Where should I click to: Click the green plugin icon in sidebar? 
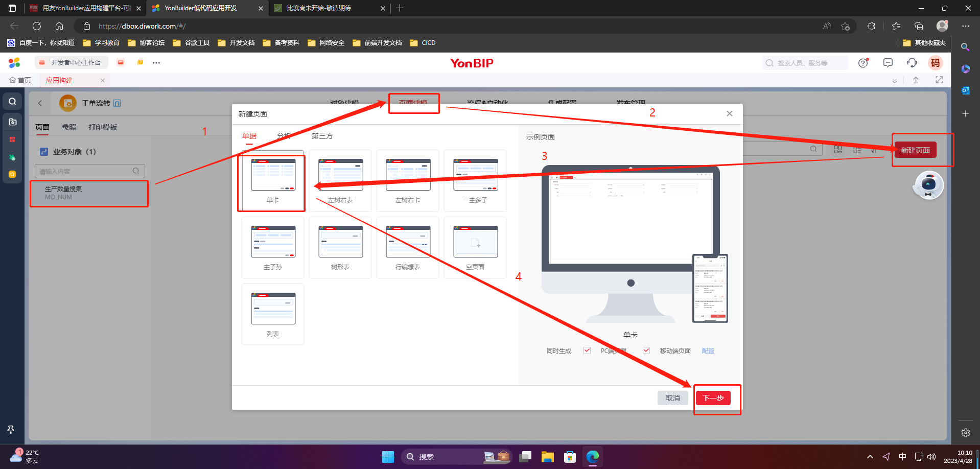[12, 157]
